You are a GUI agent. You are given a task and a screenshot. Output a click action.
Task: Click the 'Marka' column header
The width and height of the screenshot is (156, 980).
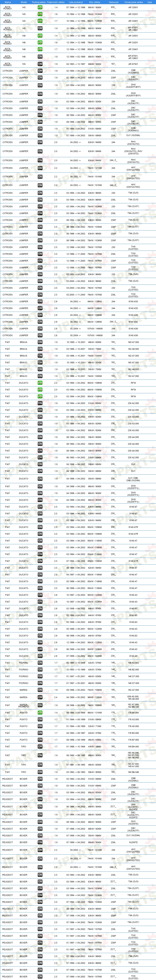8,2
